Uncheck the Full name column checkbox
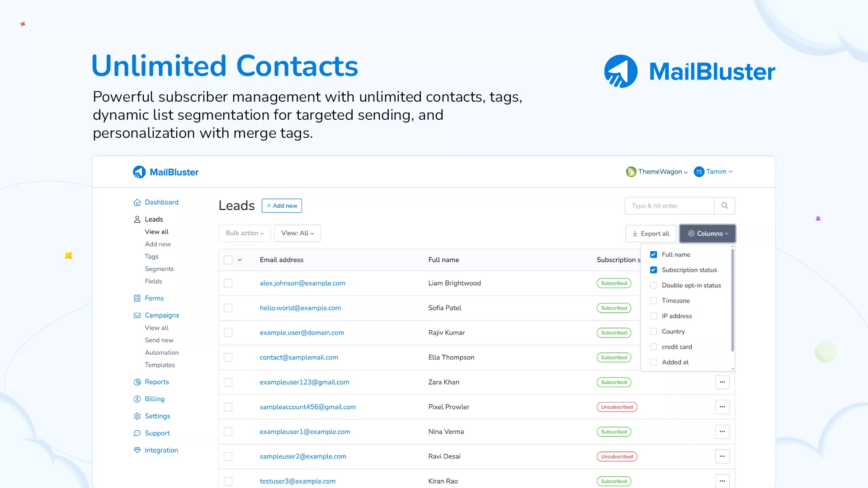This screenshot has width=868, height=488. click(653, 255)
